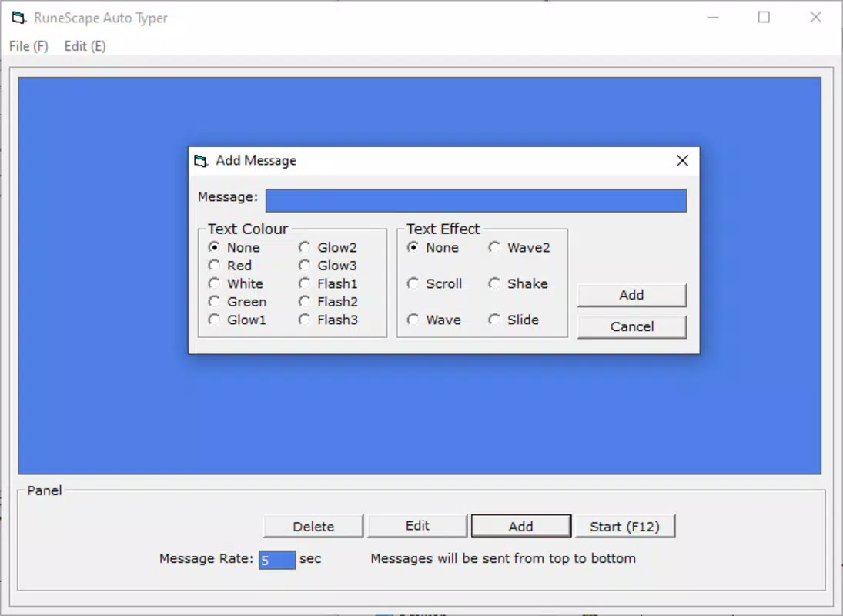843x616 pixels.
Task: Click the Add button in Panel
Action: point(521,526)
